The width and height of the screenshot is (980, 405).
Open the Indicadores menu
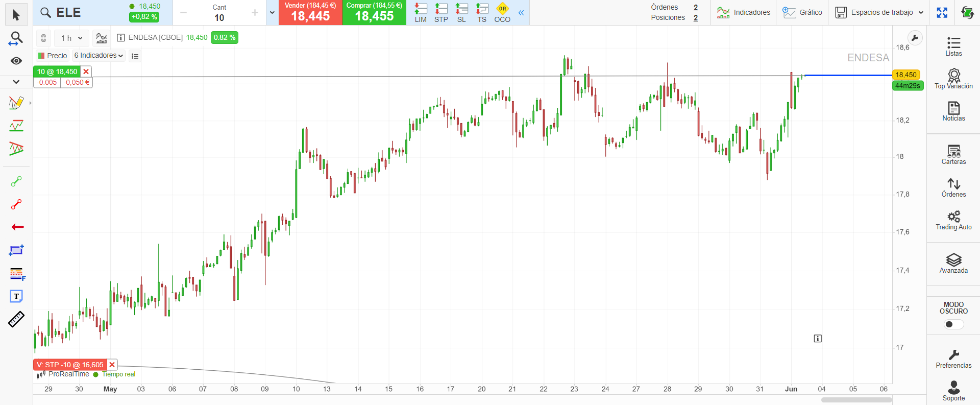tap(743, 13)
